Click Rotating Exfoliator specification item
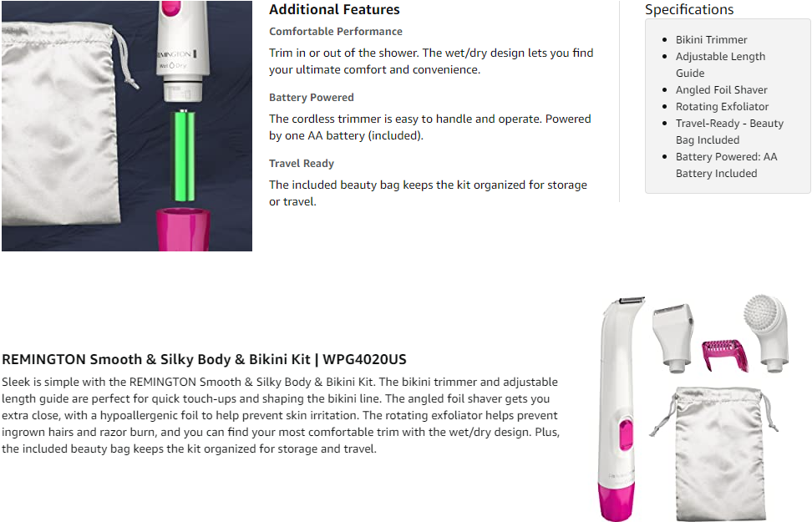The image size is (812, 522). pos(723,107)
